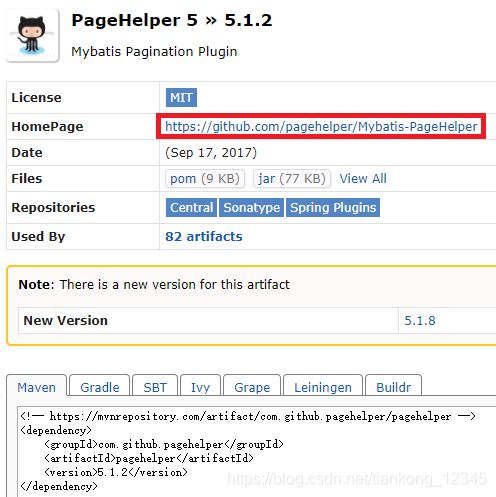Click the PageHelper GitHub octocat logo
496x497 pixels.
tap(32, 36)
